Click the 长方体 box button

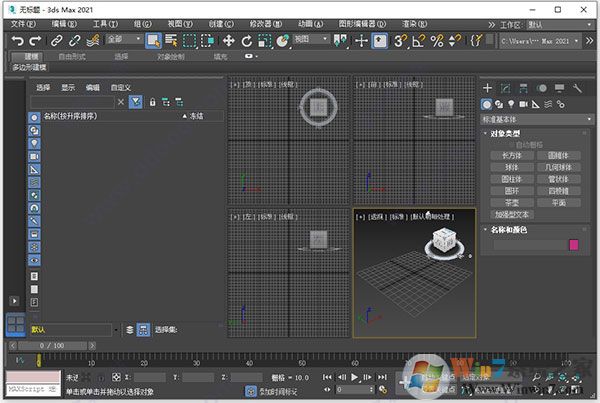(513, 156)
